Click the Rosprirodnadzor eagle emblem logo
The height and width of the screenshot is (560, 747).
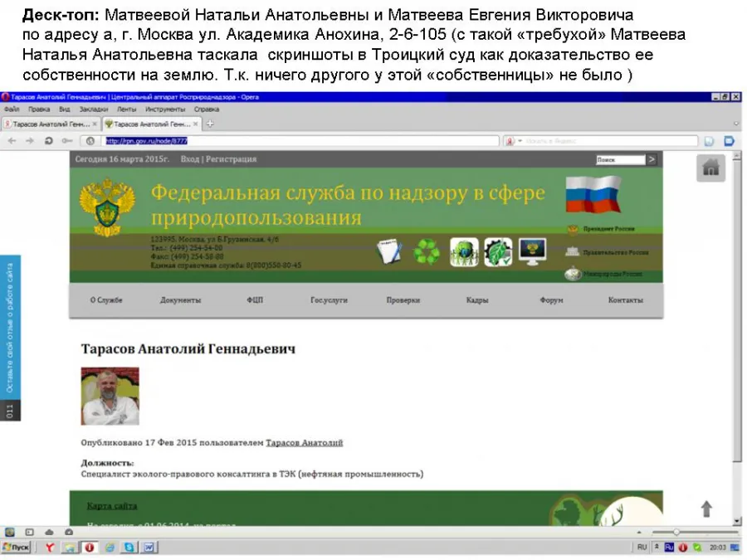pos(107,207)
